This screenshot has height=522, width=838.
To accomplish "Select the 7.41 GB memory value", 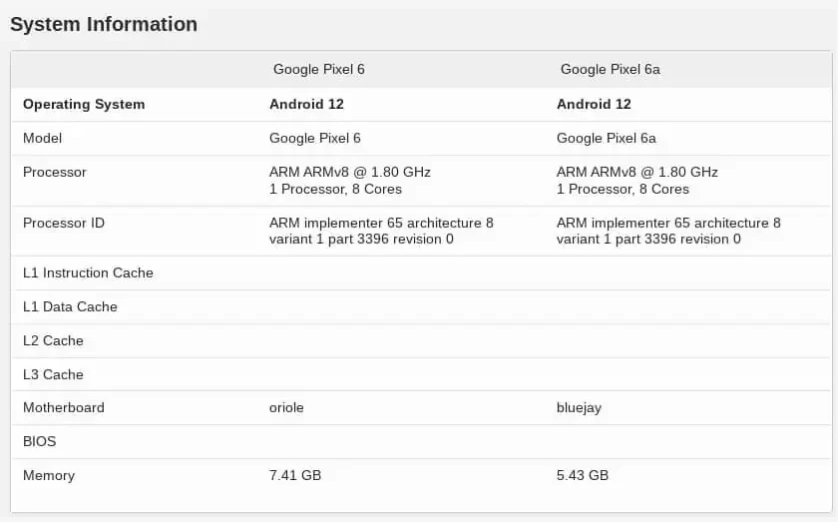I will (295, 476).
